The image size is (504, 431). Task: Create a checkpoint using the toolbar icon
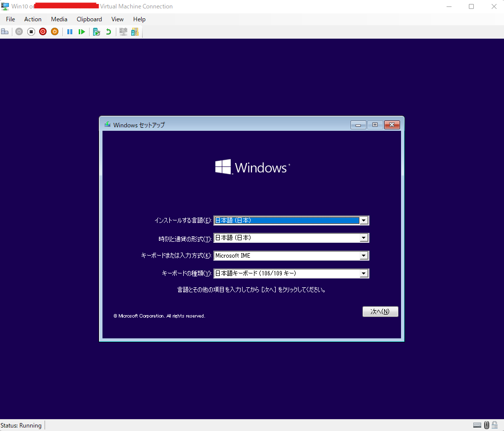click(97, 32)
